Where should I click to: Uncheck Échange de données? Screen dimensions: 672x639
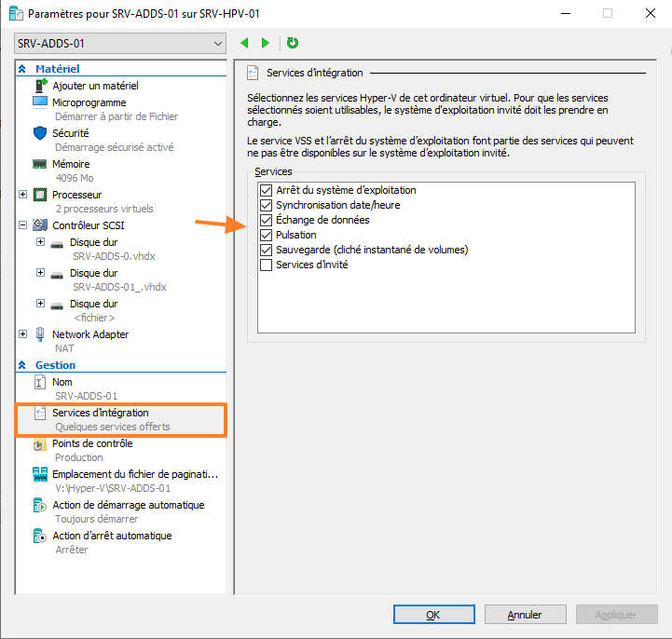[267, 220]
